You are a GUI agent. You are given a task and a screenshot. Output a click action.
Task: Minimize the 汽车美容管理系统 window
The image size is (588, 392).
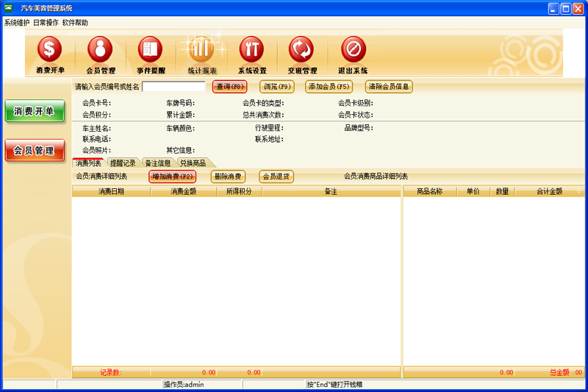click(553, 8)
